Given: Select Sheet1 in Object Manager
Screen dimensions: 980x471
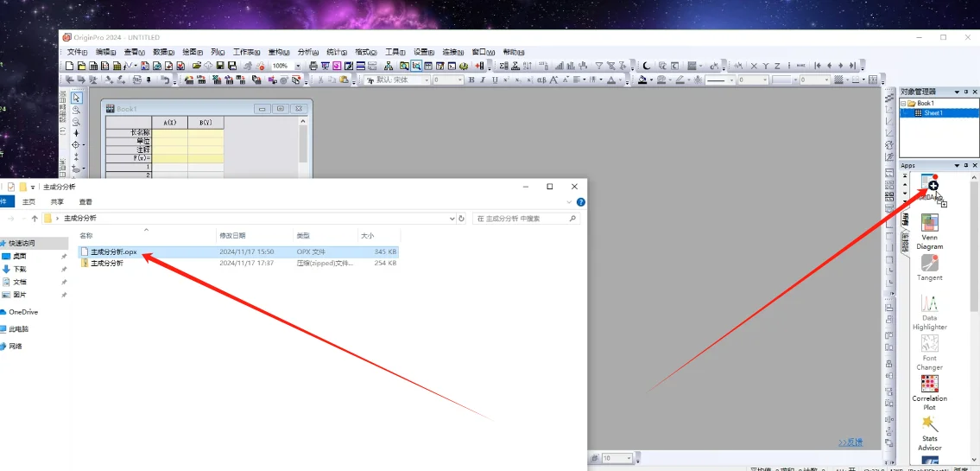Looking at the screenshot, I should click(933, 113).
